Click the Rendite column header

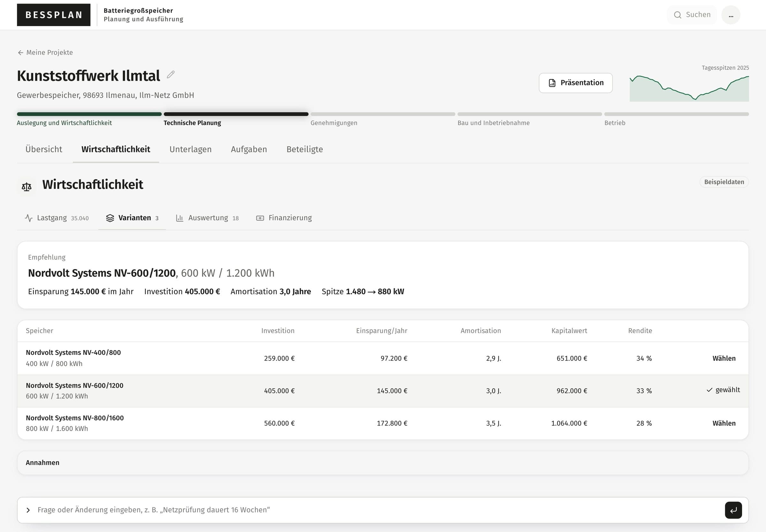coord(640,331)
